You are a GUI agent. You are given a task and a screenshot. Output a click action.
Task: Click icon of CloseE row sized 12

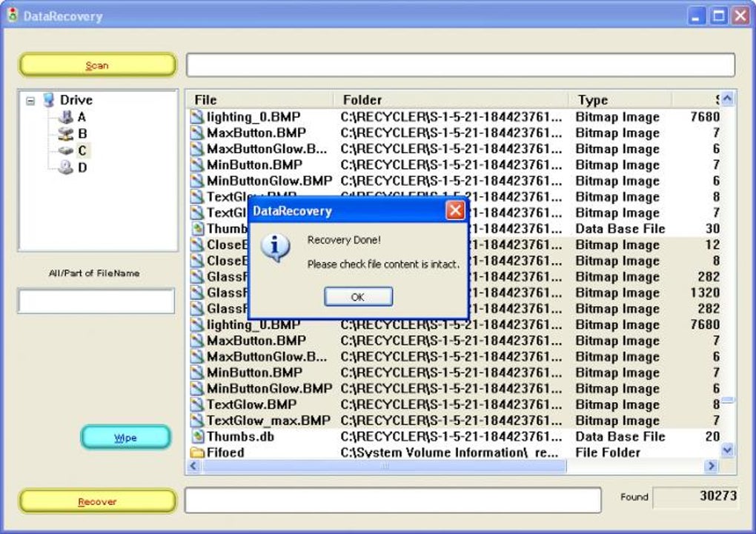pos(197,245)
